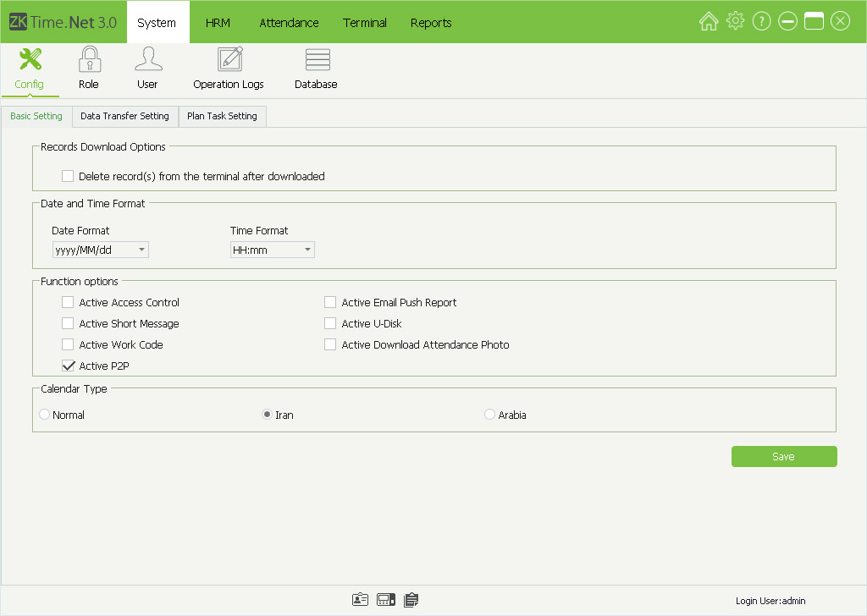This screenshot has width=867, height=616.
Task: Choose the Normal calendar type
Action: pyautogui.click(x=44, y=415)
